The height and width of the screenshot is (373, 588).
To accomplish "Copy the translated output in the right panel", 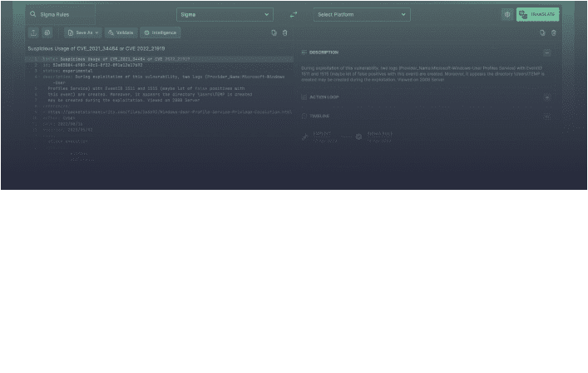I will (542, 32).
